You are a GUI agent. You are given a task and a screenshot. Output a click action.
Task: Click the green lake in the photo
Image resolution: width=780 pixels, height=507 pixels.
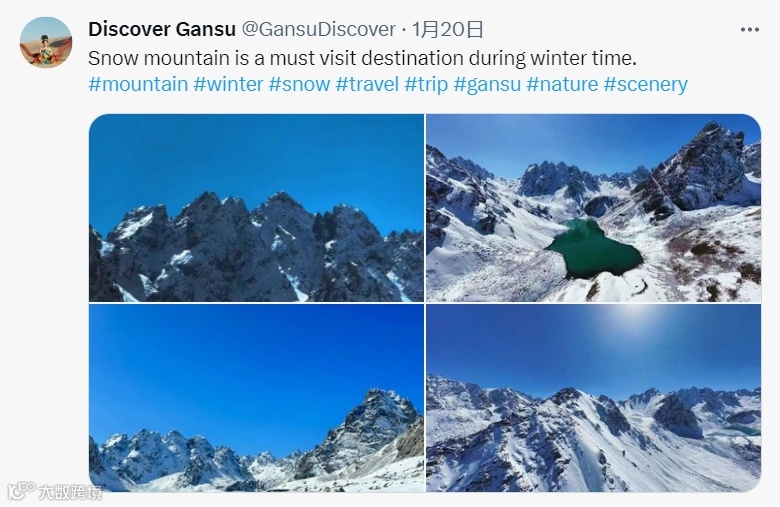(593, 249)
